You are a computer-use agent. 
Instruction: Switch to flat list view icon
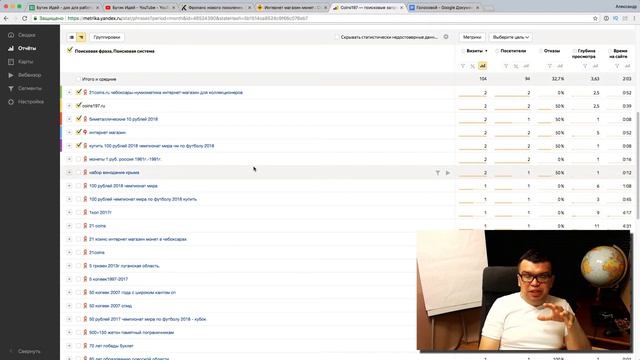point(71,37)
